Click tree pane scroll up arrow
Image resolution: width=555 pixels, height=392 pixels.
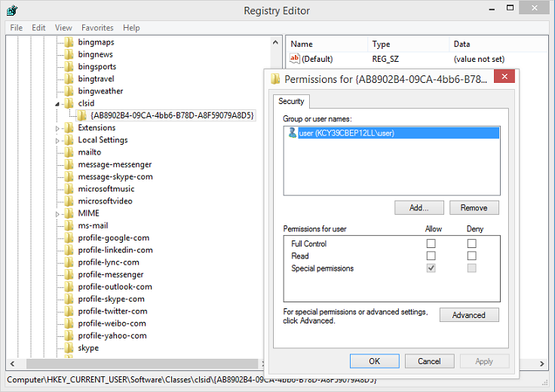pyautogui.click(x=276, y=42)
